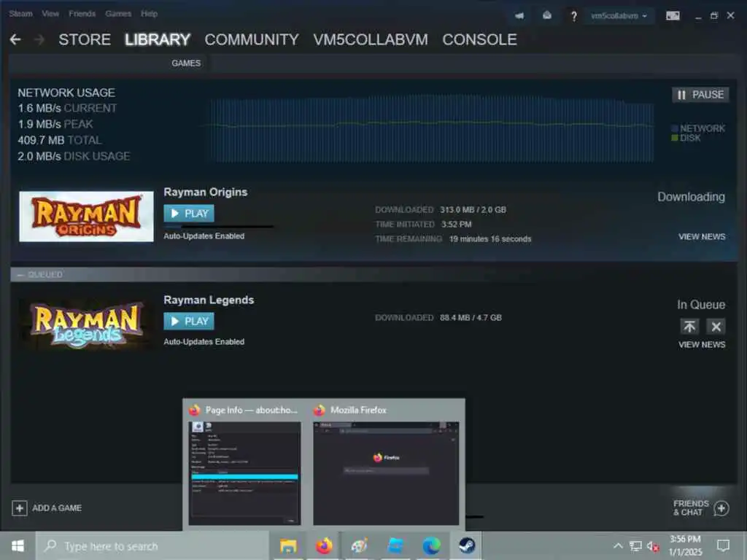Open File Explorer from the taskbar

(x=288, y=546)
